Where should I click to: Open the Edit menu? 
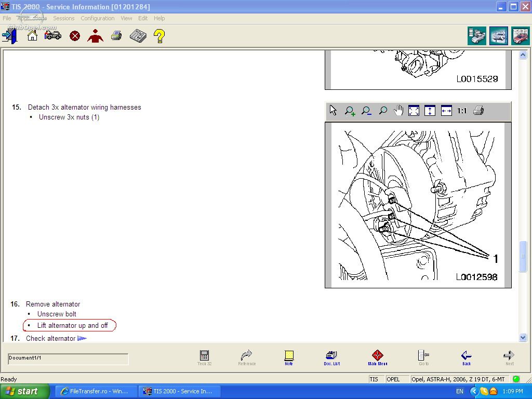click(143, 18)
